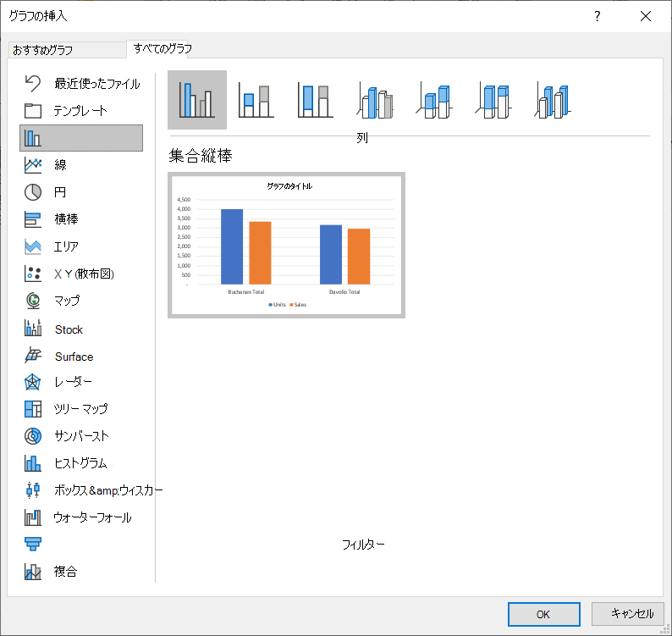Choose the ヒストグラム histogram category

[x=81, y=463]
